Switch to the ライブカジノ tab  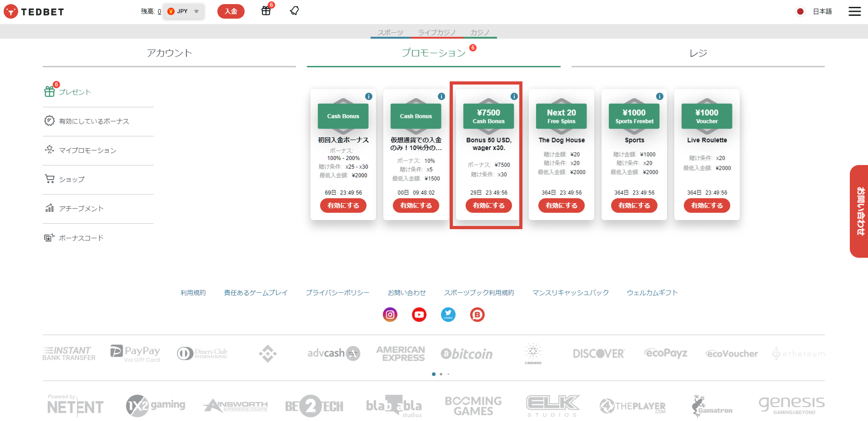tap(437, 32)
